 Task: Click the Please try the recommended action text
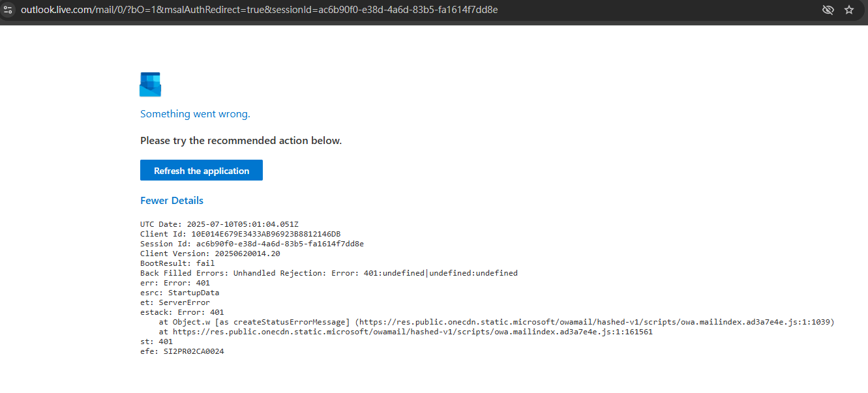[x=241, y=141]
